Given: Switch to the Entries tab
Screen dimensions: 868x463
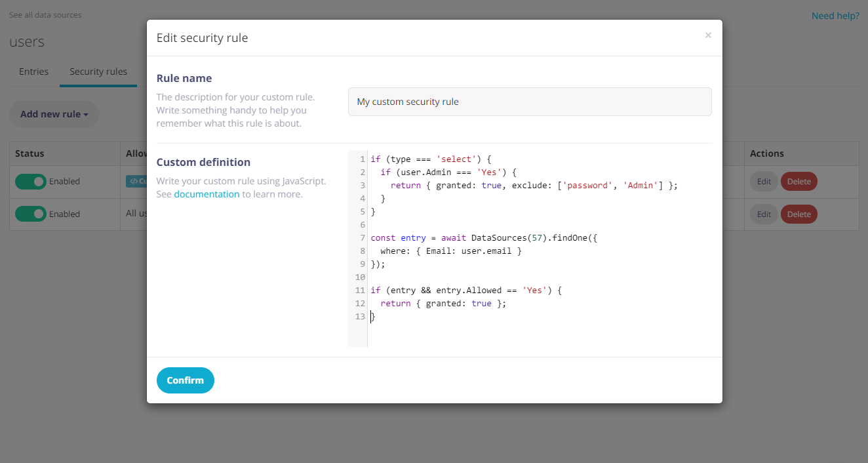Looking at the screenshot, I should pos(33,71).
